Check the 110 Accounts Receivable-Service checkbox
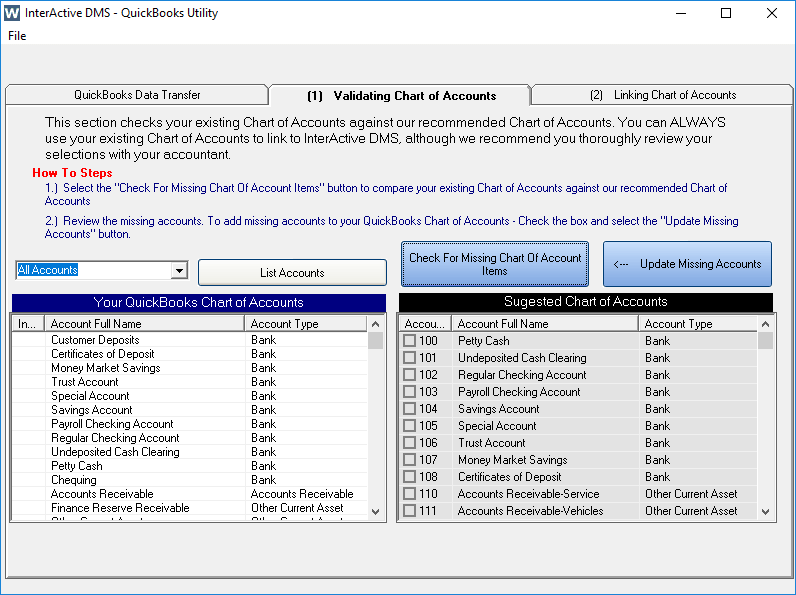The image size is (796, 595). click(x=409, y=494)
